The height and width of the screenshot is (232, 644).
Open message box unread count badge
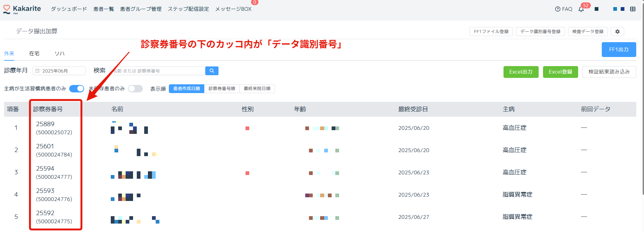coord(255,2)
